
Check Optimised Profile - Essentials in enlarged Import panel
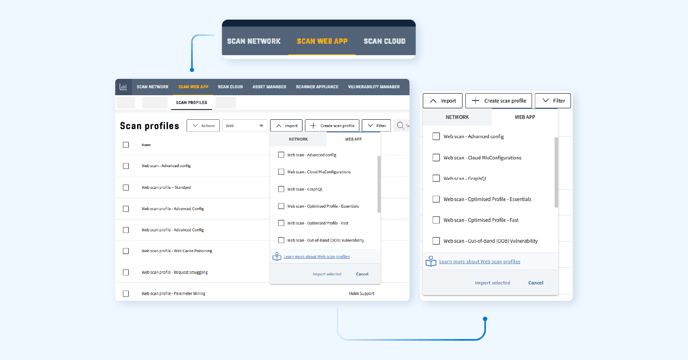click(436, 199)
